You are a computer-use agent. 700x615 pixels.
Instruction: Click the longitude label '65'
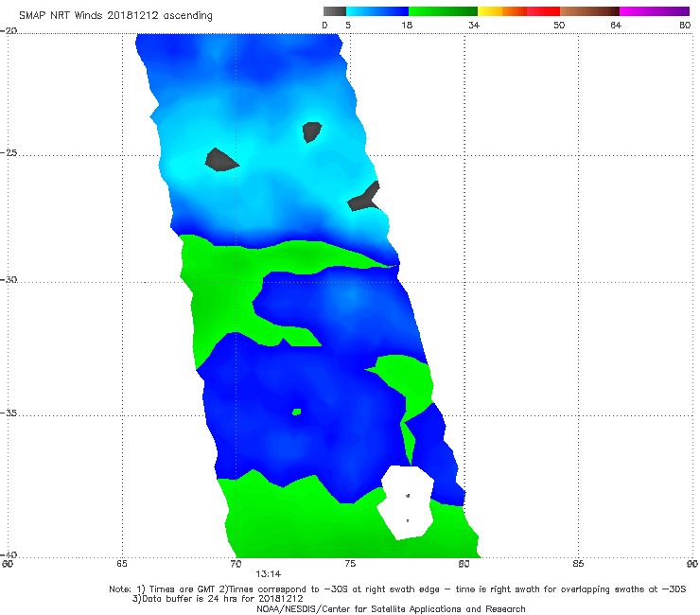click(x=122, y=564)
